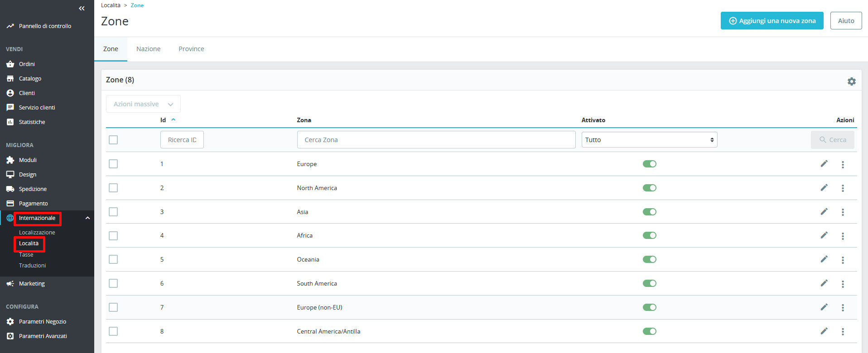Click the Clienti person icon
The height and width of the screenshot is (353, 868).
[10, 93]
